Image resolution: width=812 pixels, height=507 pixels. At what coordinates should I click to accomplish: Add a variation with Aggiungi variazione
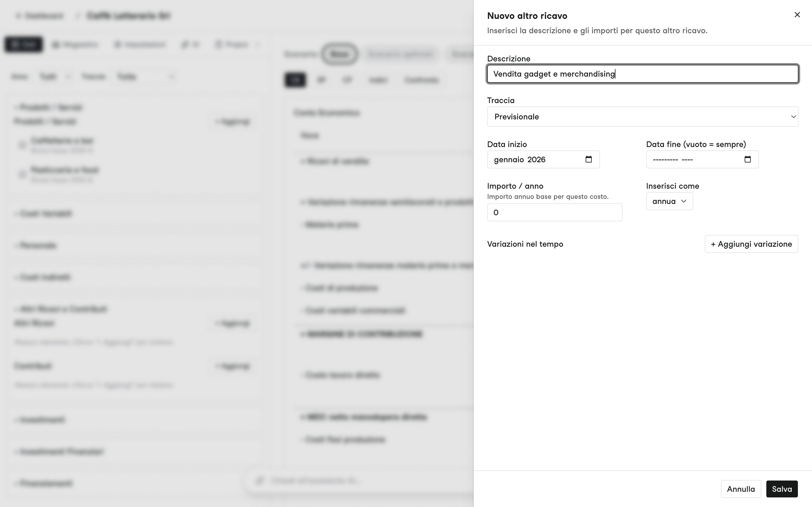[751, 244]
